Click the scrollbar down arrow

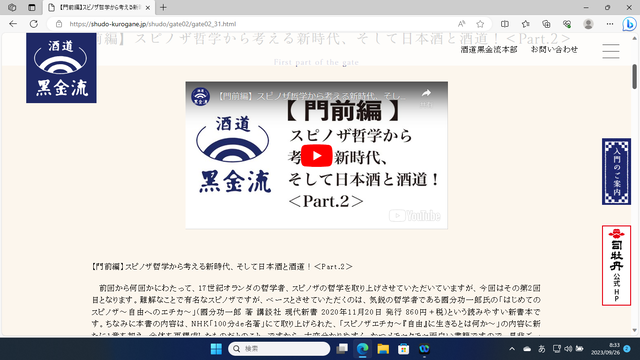(634, 331)
